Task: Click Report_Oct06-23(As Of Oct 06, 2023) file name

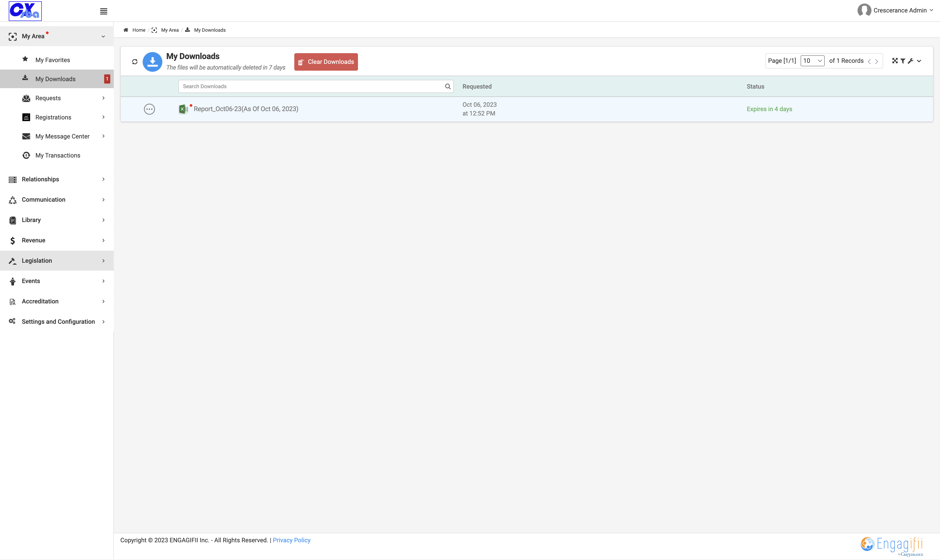Action: [x=246, y=109]
